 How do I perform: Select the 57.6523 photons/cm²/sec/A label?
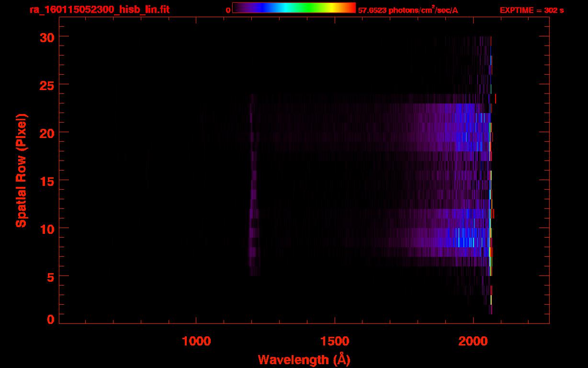[x=408, y=10]
